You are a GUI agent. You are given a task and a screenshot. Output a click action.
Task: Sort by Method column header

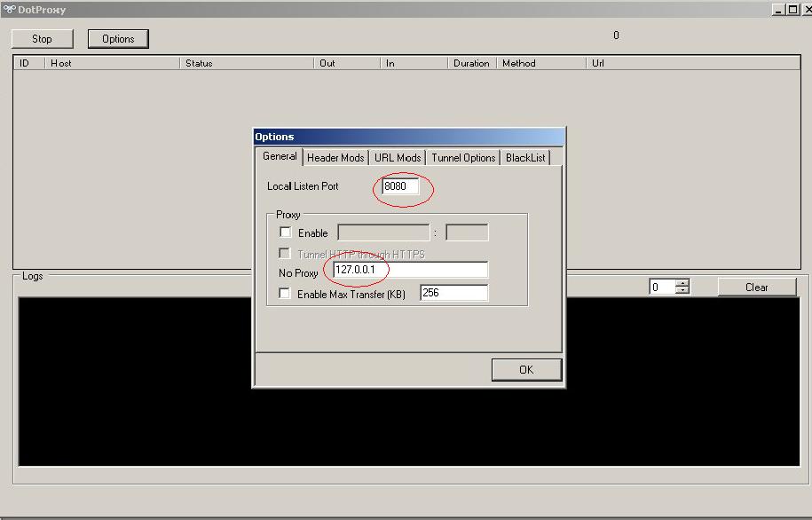point(541,63)
